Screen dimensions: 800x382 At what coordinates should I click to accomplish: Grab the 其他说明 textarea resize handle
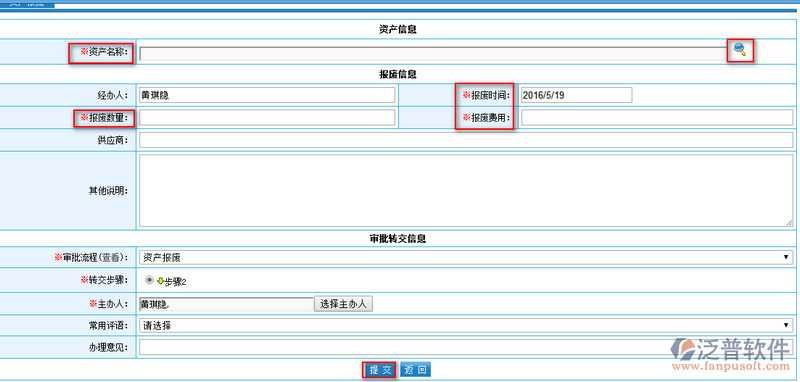789,222
